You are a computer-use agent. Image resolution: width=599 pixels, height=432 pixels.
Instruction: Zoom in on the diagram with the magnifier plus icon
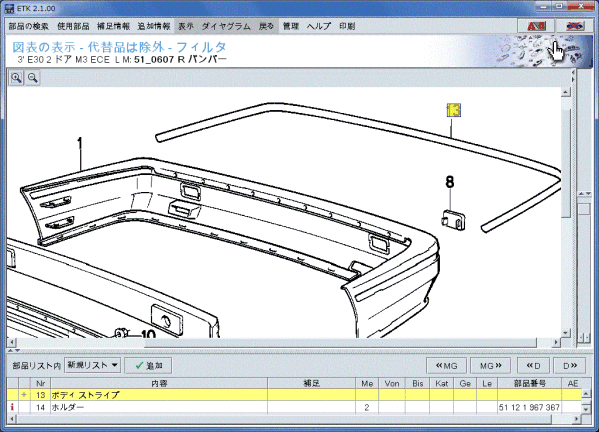[x=16, y=78]
